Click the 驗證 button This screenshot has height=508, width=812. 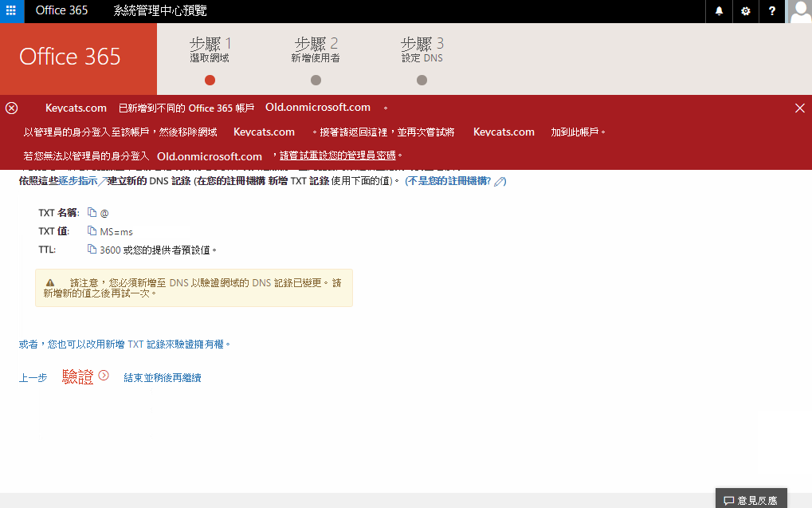[77, 376]
